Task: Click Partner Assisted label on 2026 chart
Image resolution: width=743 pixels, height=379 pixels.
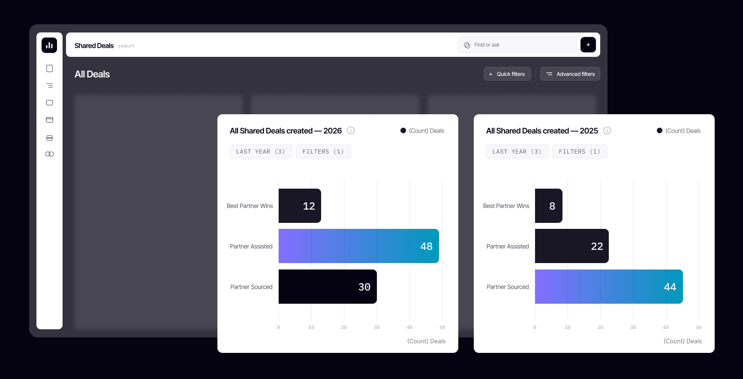Action: point(251,246)
